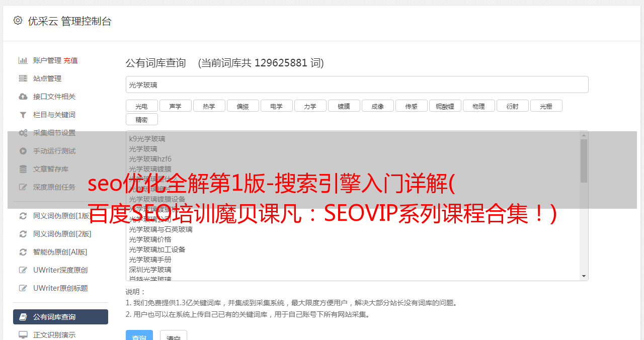Viewport: 644px width, 340px height.
Task: Click the 正文识别演示 monitor icon
Action: tap(23, 334)
